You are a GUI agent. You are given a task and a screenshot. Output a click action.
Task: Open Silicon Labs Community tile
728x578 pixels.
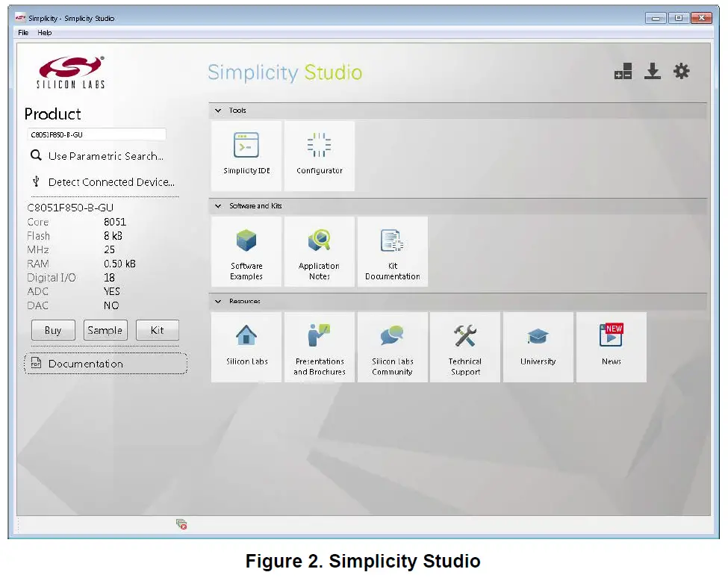click(392, 347)
